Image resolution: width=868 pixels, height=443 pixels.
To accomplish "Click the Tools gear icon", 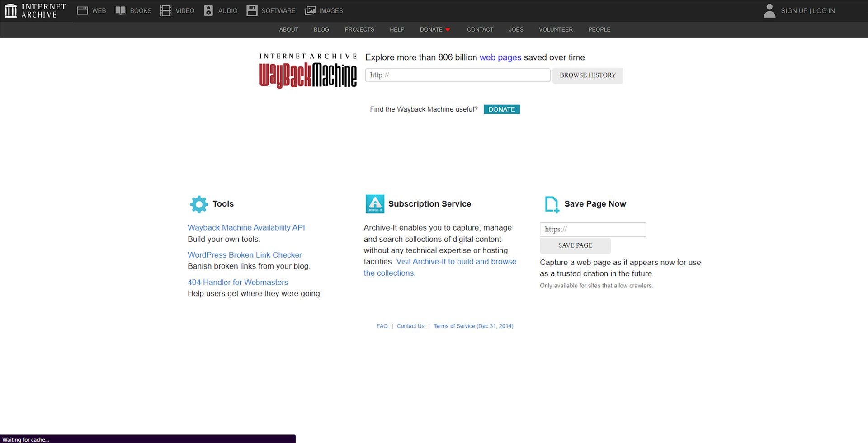I will point(199,204).
